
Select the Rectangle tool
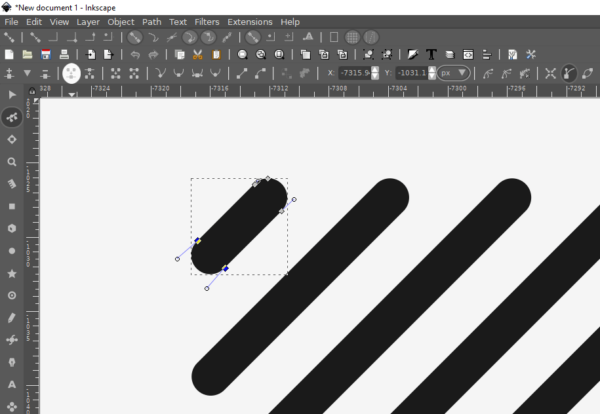12,206
